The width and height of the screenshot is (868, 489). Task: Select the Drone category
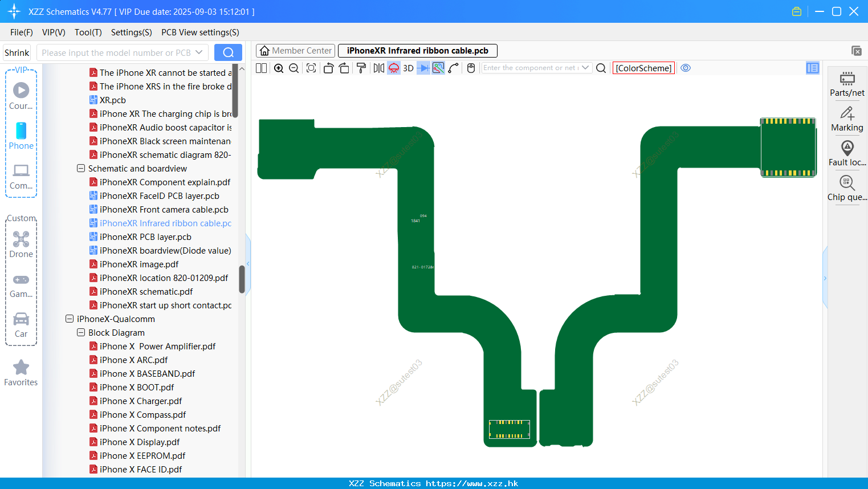pyautogui.click(x=21, y=244)
